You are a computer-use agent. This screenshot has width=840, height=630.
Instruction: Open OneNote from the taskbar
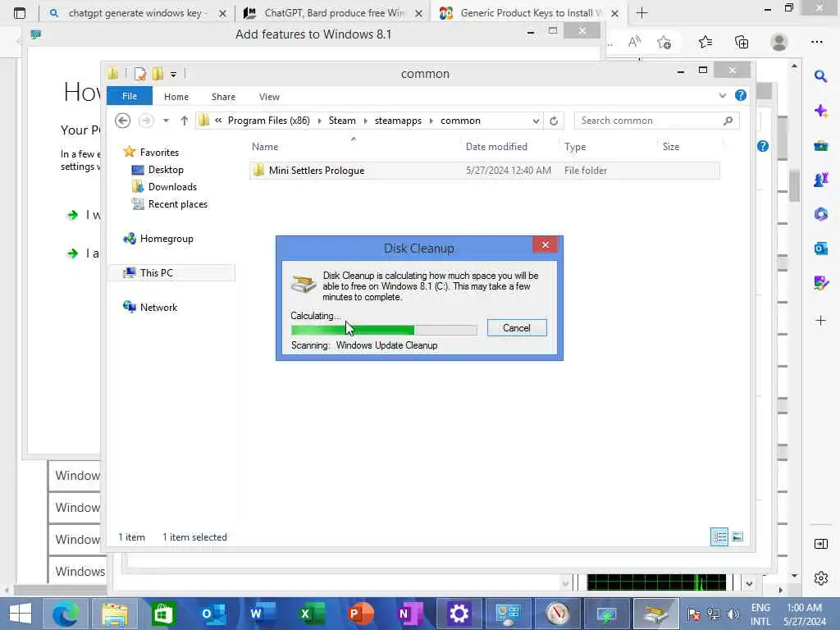coord(410,614)
